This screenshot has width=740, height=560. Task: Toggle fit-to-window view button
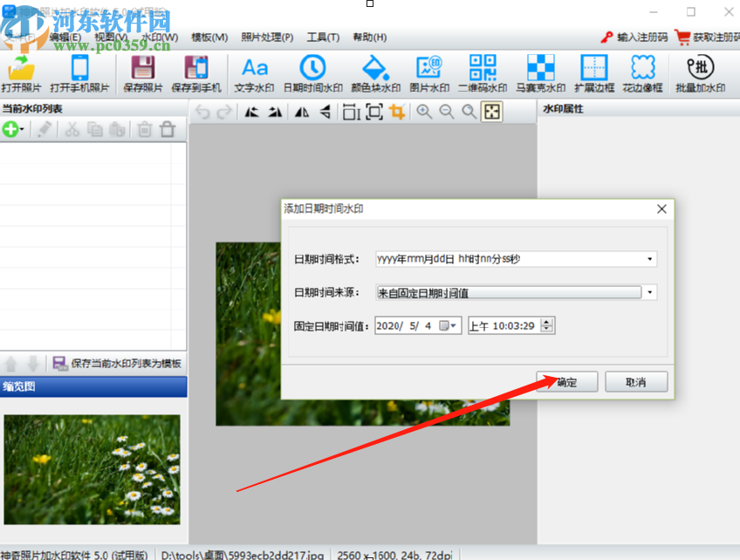click(x=492, y=112)
